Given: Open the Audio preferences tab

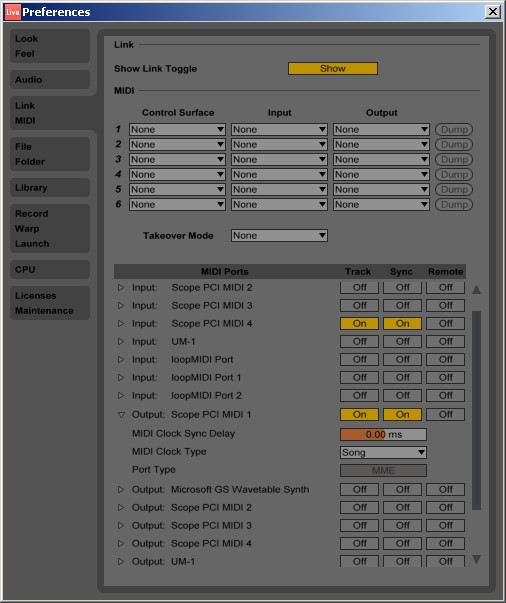Looking at the screenshot, I should coord(50,80).
